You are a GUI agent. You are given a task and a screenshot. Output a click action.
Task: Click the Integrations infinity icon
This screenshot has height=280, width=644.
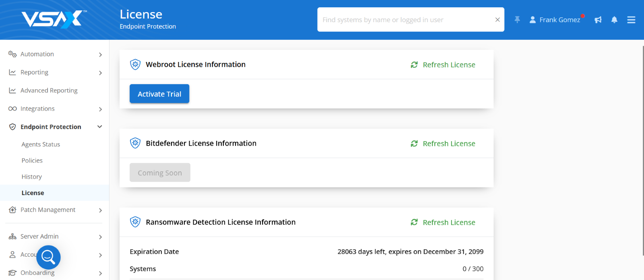(12, 109)
